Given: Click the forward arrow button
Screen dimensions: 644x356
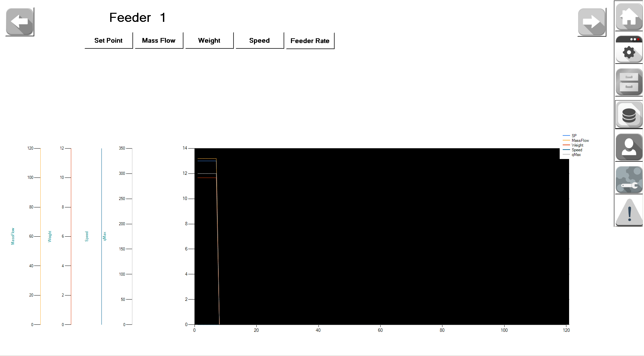Looking at the screenshot, I should [x=592, y=22].
